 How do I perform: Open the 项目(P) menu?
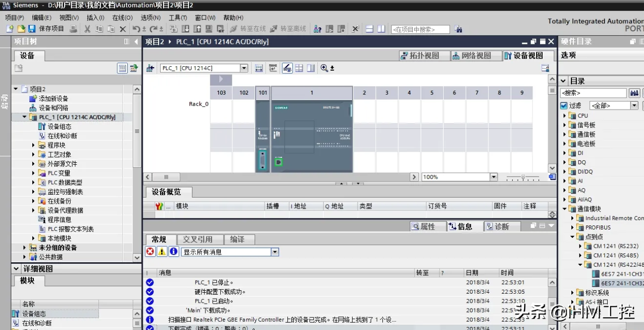point(14,17)
